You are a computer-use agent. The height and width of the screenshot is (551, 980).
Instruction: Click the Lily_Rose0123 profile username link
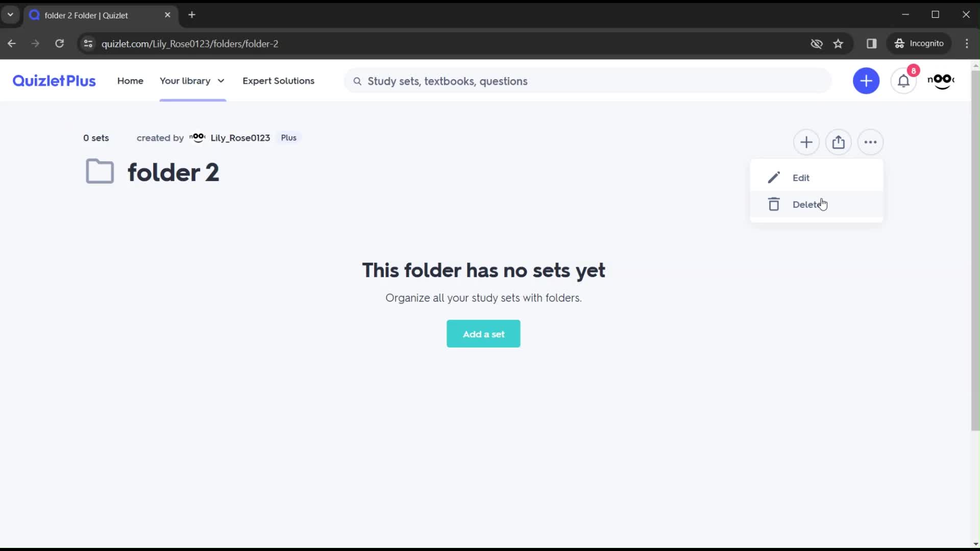point(240,138)
